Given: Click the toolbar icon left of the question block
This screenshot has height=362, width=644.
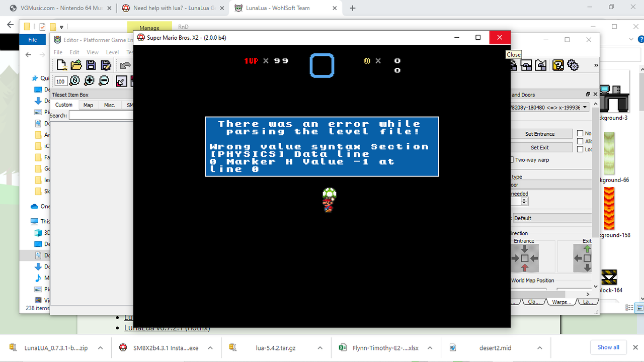Looking at the screenshot, I should pyautogui.click(x=541, y=65).
